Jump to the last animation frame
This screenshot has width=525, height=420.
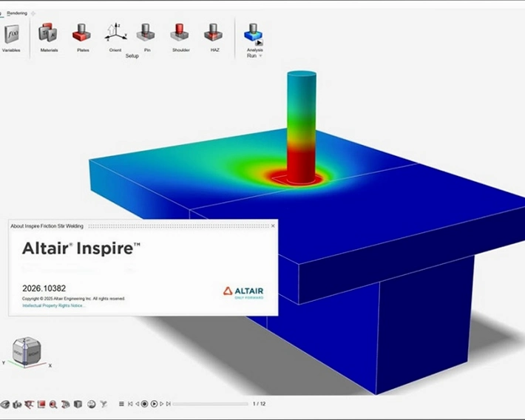coord(169,404)
